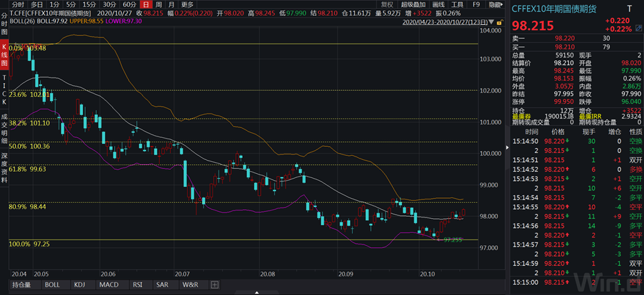Open the 成交明细 sidebar tab
The height and width of the screenshot is (295, 644).
pyautogui.click(x=4, y=128)
